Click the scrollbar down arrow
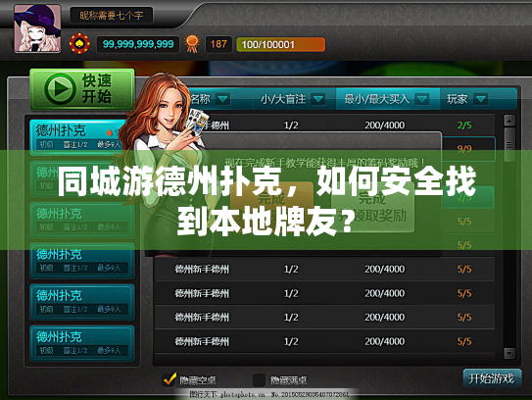The width and height of the screenshot is (532, 400). (509, 353)
